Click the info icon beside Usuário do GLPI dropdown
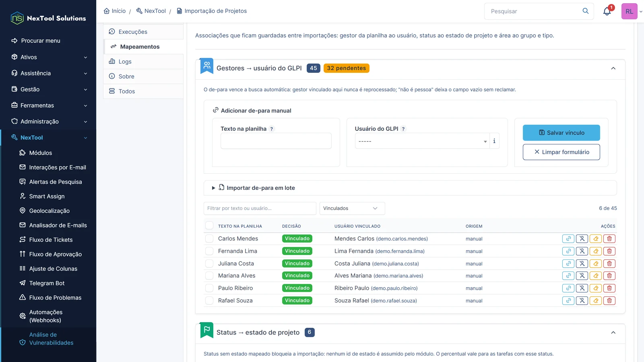This screenshot has width=644, height=362. point(494,141)
